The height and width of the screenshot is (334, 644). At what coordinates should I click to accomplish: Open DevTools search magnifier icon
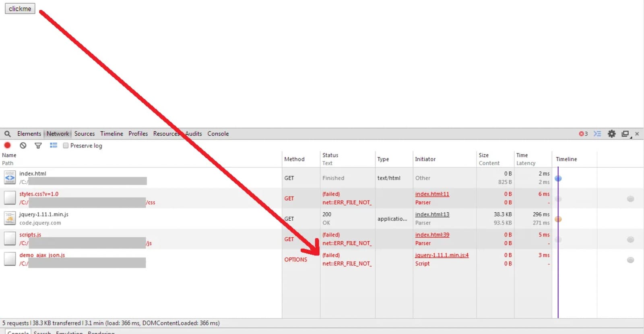click(8, 134)
